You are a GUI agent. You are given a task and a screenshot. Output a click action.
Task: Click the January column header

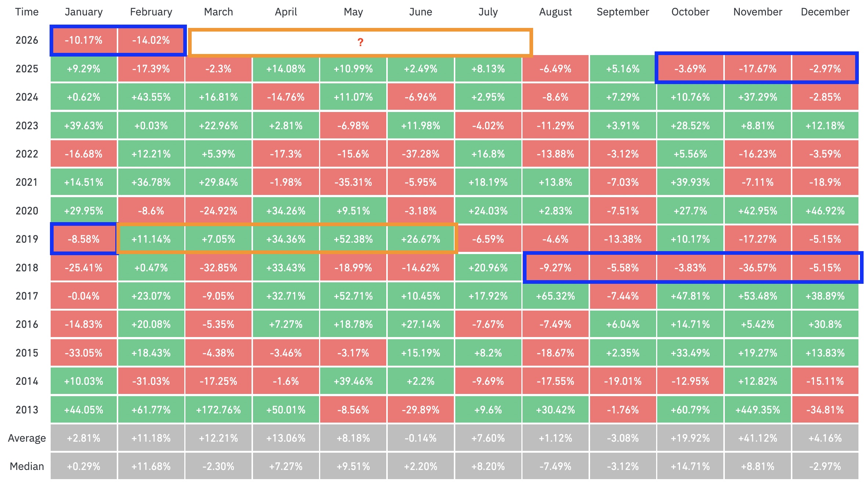coord(84,12)
